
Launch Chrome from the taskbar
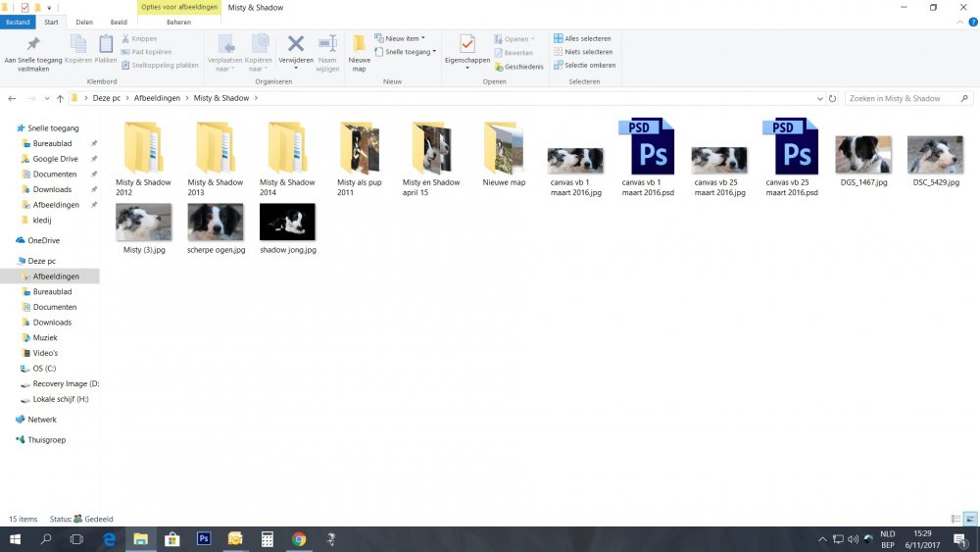tap(299, 538)
